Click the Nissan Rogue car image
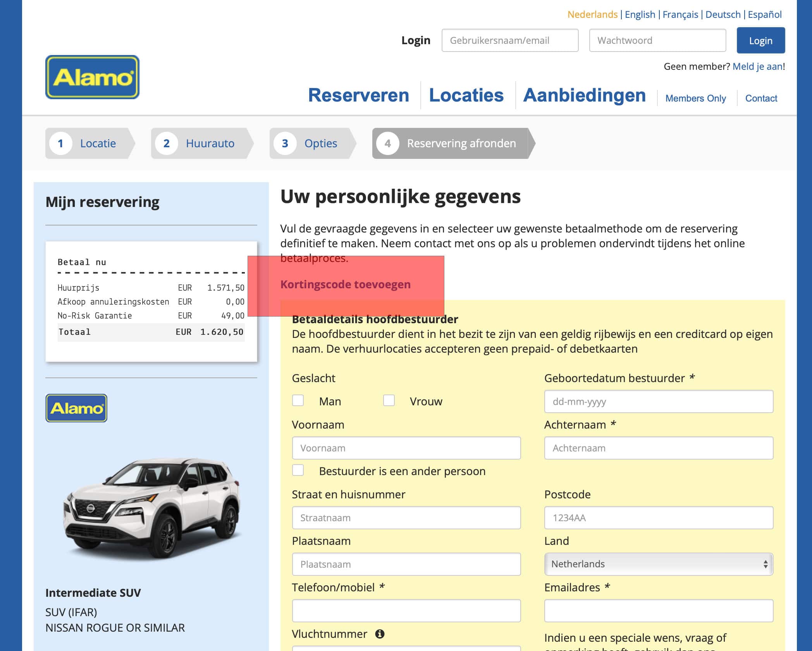This screenshot has width=812, height=651. 152,508
